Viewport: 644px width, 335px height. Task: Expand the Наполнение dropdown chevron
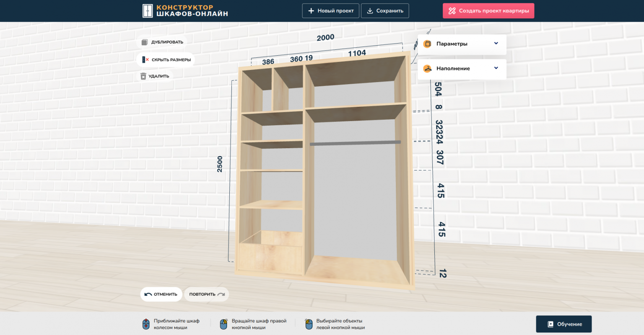(496, 68)
